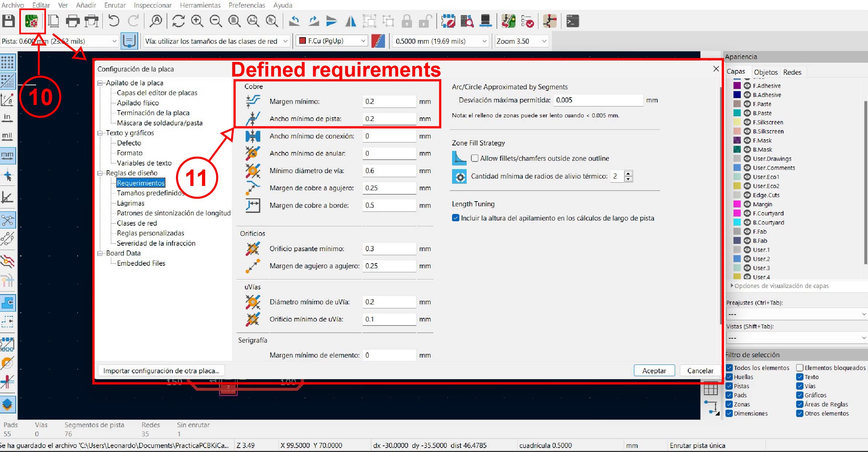Click the Save board icon
Image resolution: width=868 pixels, height=452 pixels.
click(9, 21)
